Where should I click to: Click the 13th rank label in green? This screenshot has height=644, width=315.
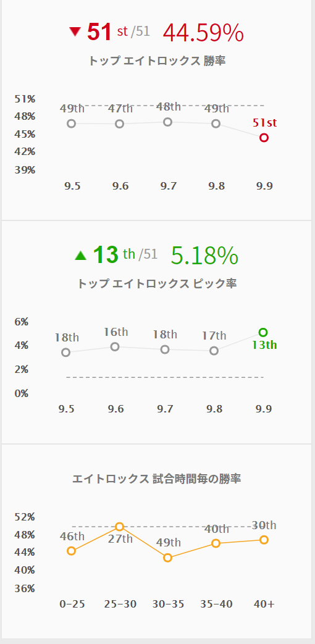[264, 345]
